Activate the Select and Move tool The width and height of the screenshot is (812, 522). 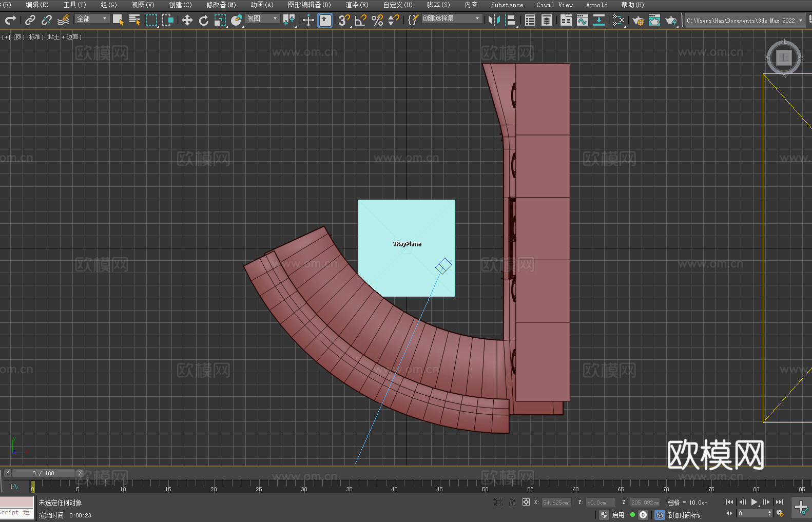[x=187, y=20]
